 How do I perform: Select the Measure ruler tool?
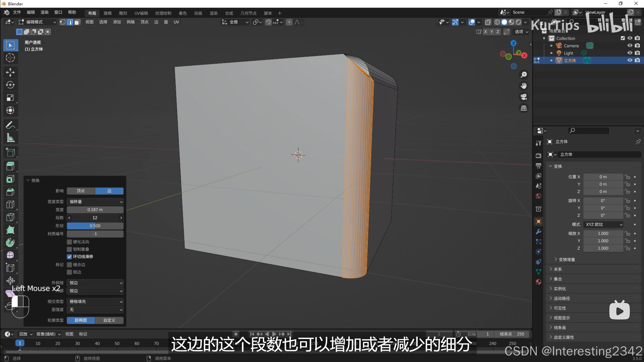coord(10,138)
